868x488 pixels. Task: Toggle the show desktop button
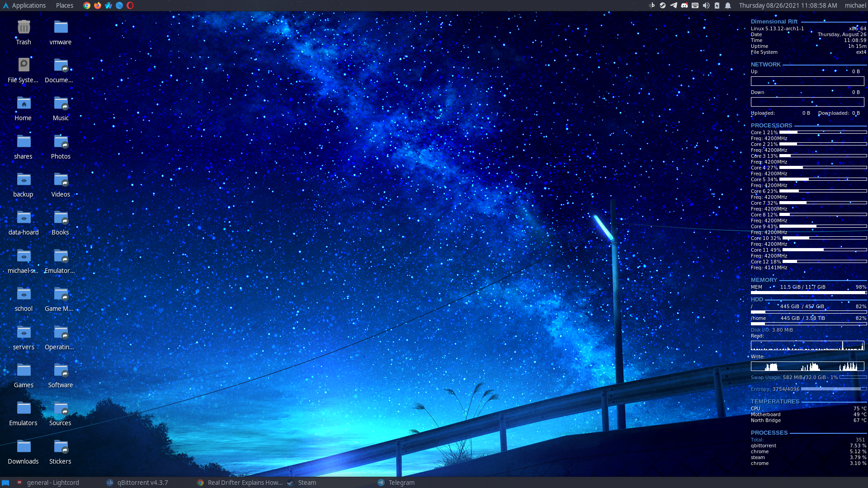pyautogui.click(x=5, y=483)
